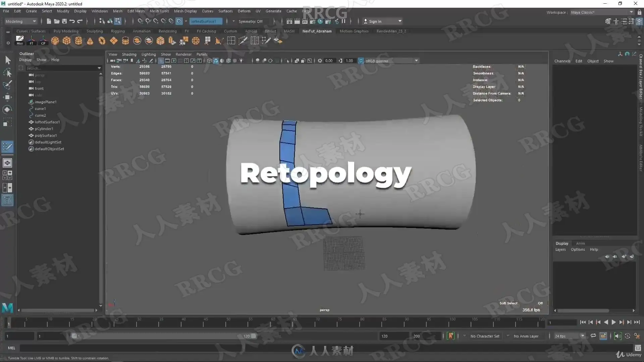Open viewport Shading menu
The height and width of the screenshot is (362, 644).
[129, 54]
